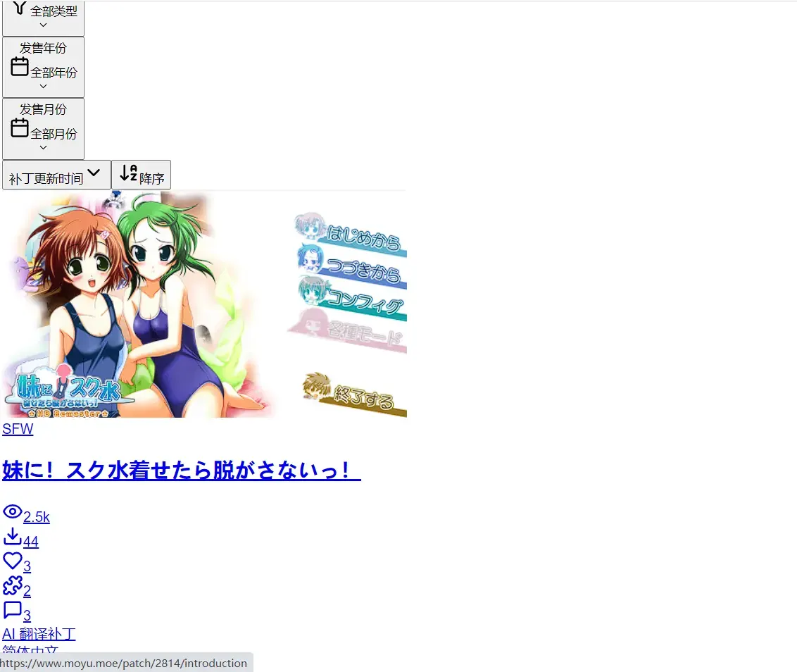Click the calendar icon beside 全部年份
This screenshot has height=672, width=797.
click(20, 67)
